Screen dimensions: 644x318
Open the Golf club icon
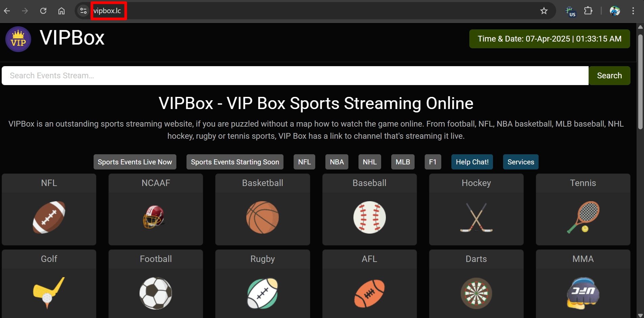[x=49, y=293]
